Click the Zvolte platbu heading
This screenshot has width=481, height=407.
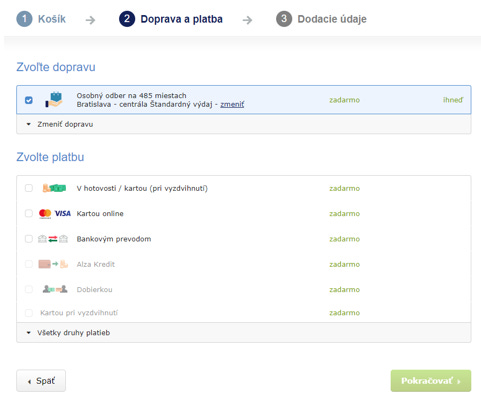pos(50,157)
